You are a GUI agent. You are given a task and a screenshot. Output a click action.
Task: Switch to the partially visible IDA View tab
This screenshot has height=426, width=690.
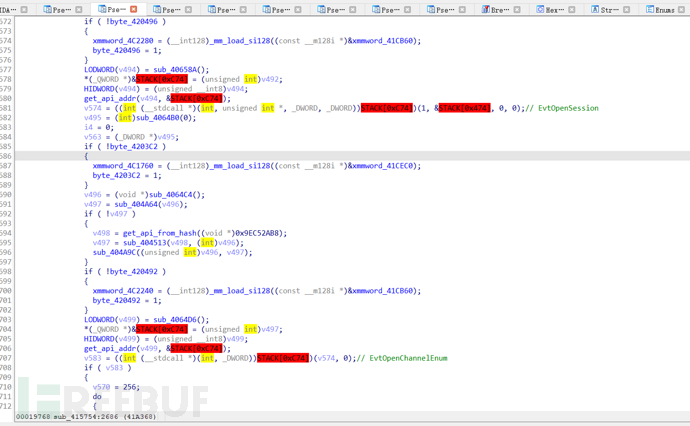pos(10,9)
